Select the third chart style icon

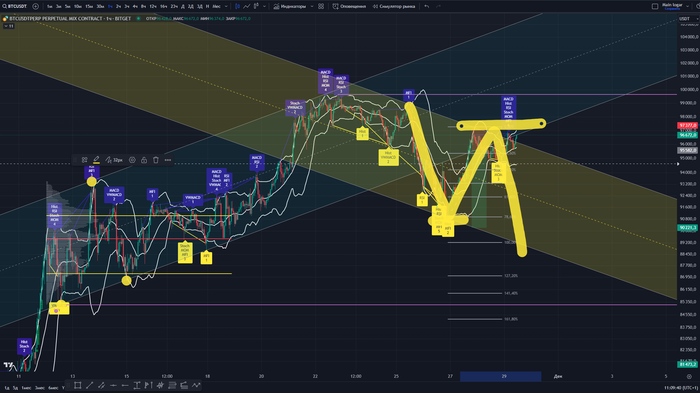coord(256,6)
